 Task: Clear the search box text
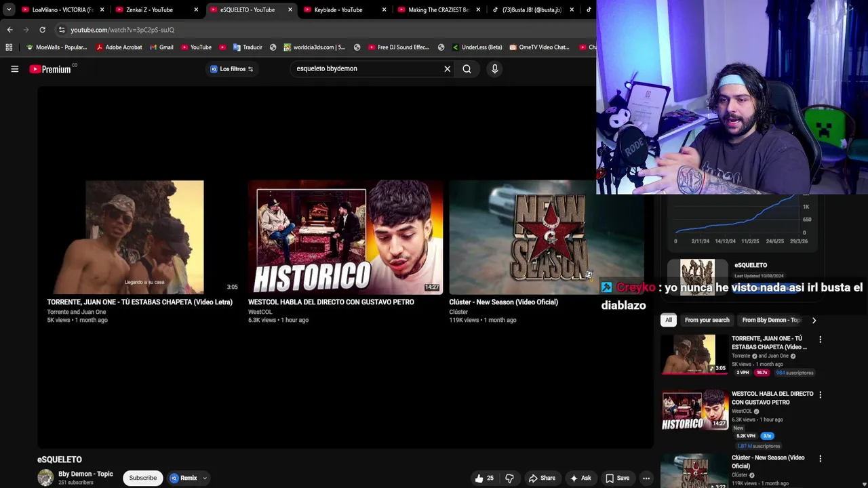click(x=447, y=68)
